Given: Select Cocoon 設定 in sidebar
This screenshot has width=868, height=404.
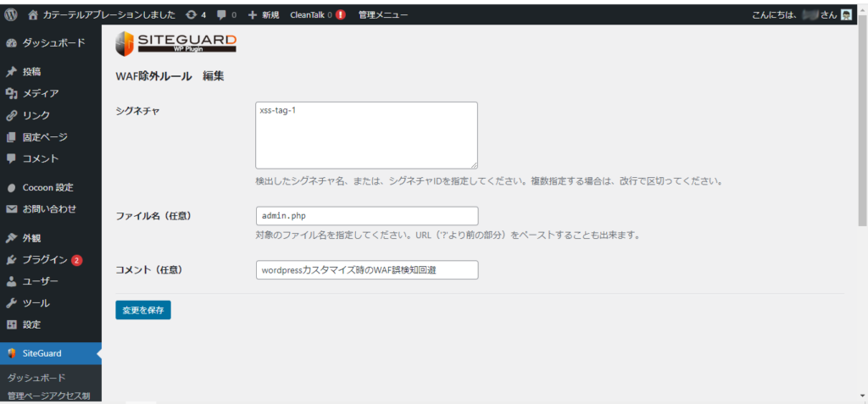Looking at the screenshot, I should click(x=47, y=187).
